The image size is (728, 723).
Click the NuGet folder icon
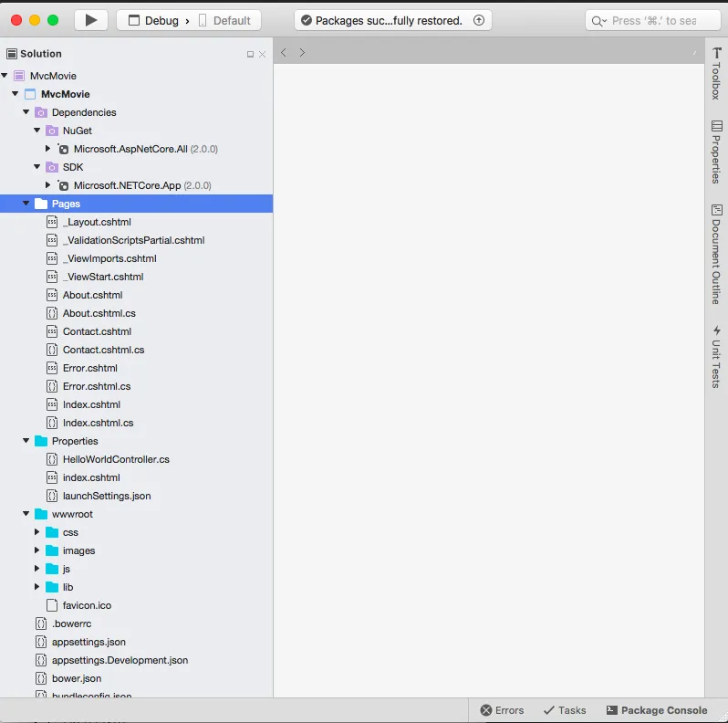(52, 131)
